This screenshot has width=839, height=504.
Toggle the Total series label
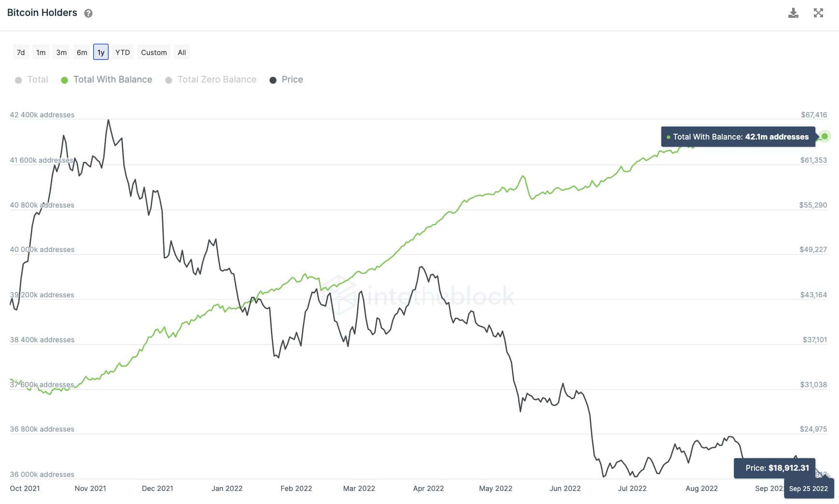[x=38, y=80]
